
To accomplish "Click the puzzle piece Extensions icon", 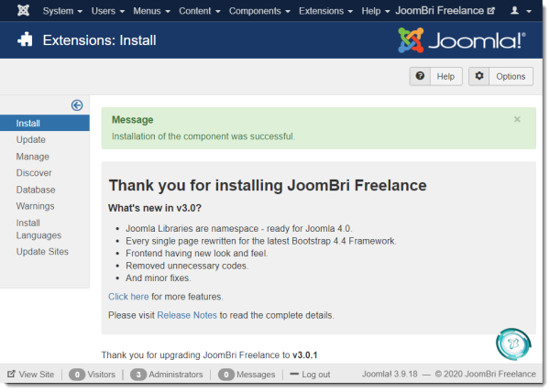I will tap(25, 39).
